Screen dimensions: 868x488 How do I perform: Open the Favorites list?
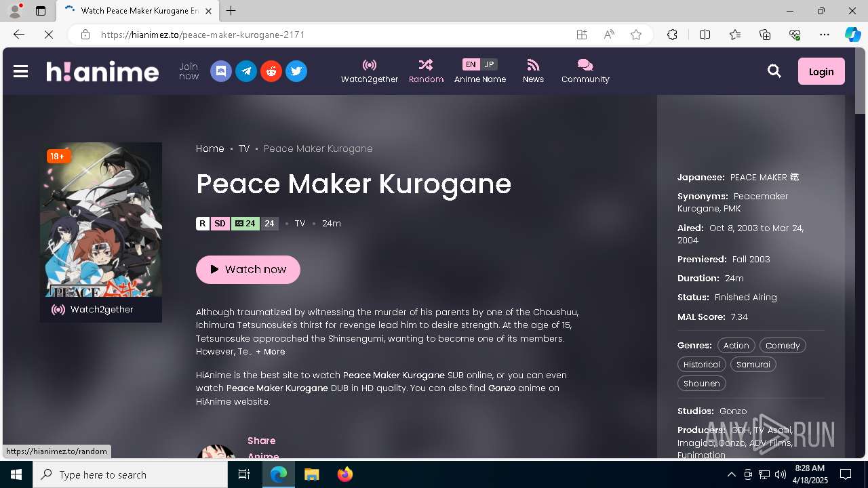[735, 35]
